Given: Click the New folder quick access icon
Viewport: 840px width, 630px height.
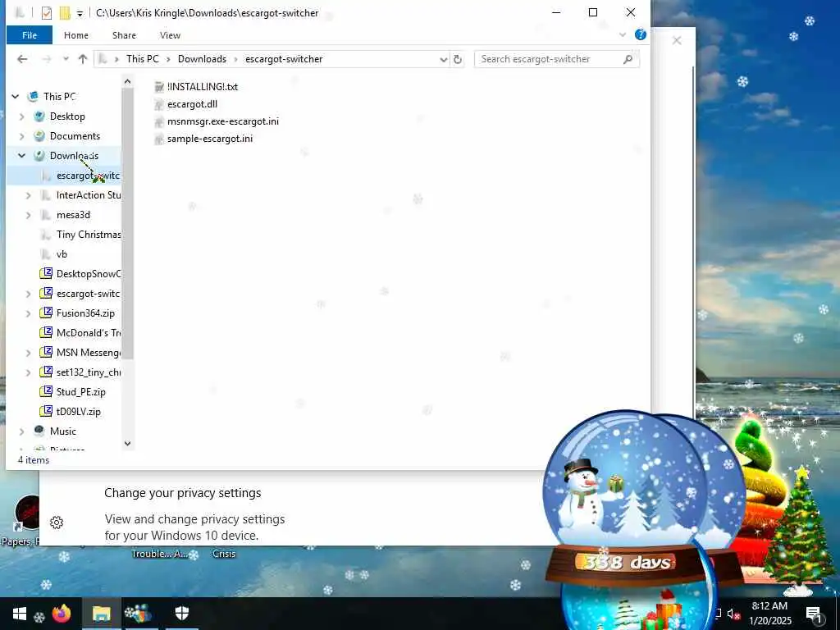Looking at the screenshot, I should [64, 13].
